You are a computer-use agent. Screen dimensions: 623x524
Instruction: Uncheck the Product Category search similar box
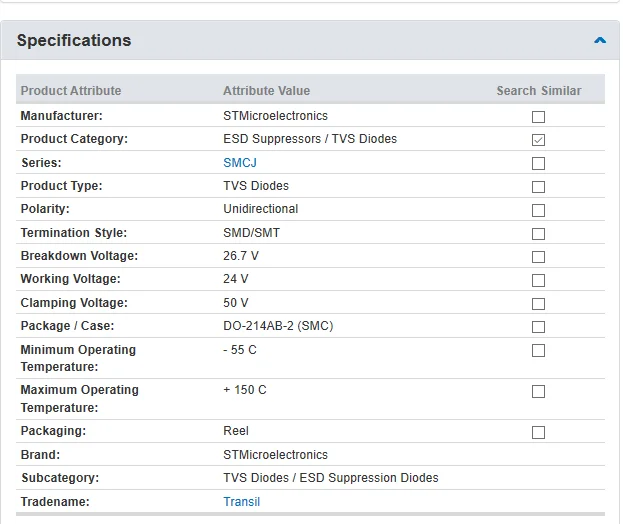click(x=538, y=140)
